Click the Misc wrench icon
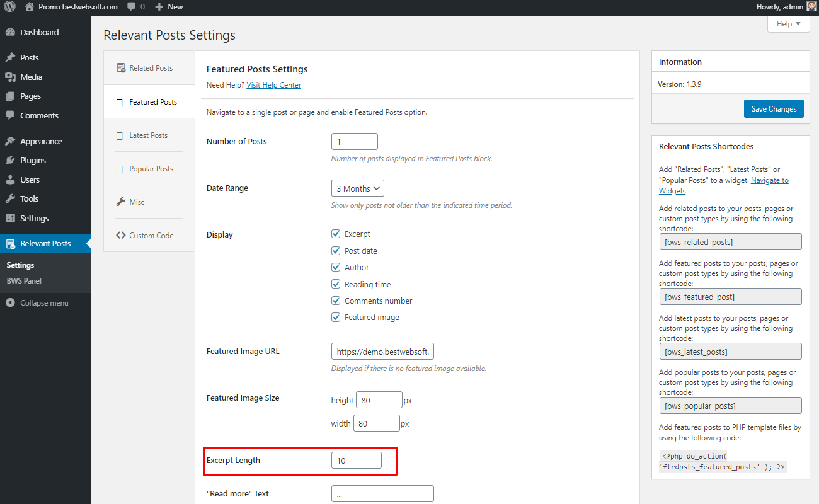 pos(121,202)
